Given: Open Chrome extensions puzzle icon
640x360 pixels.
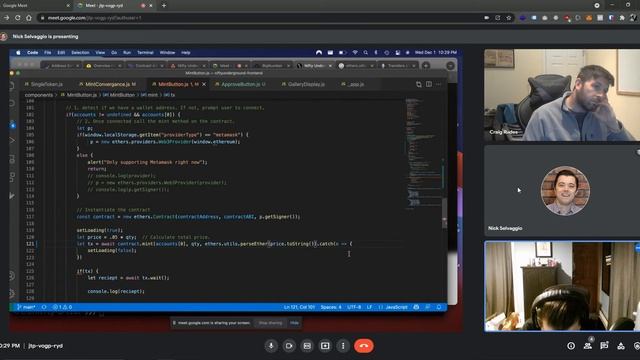Looking at the screenshot, I should click(x=622, y=18).
